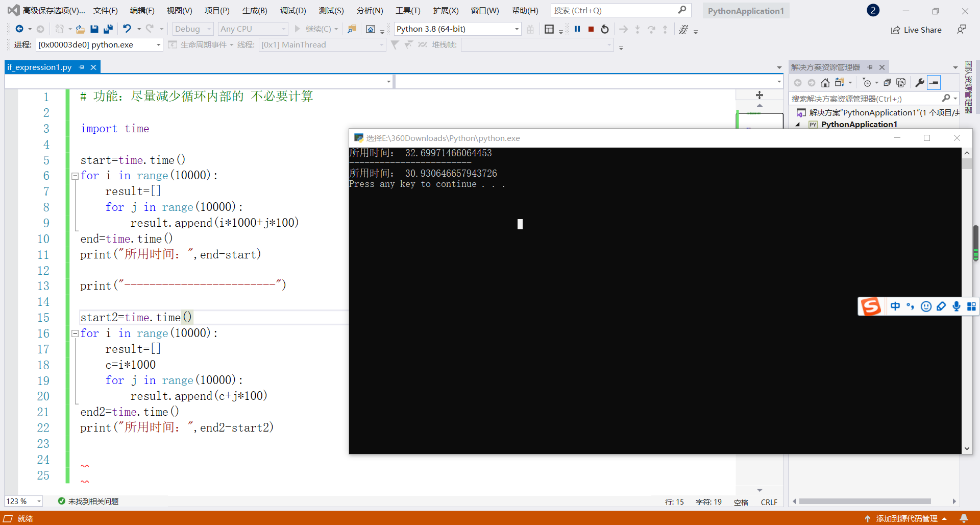Click the Sogou microphone voice input icon
The width and height of the screenshot is (980, 525).
957,306
